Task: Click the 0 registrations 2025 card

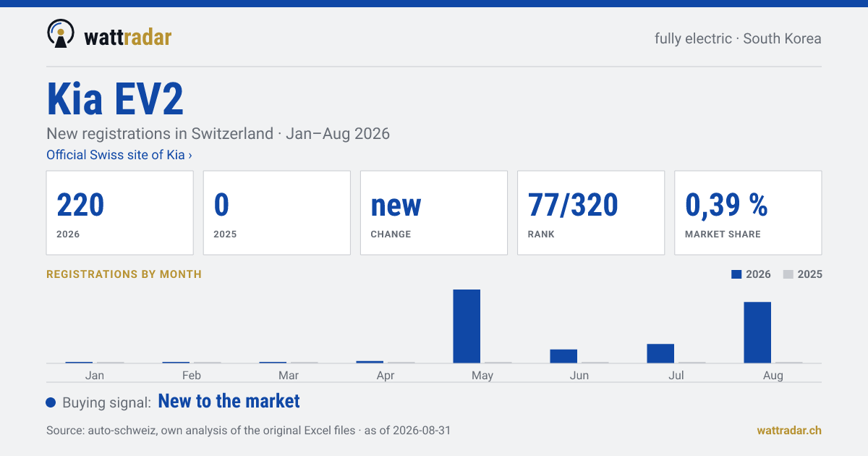Action: tap(277, 213)
